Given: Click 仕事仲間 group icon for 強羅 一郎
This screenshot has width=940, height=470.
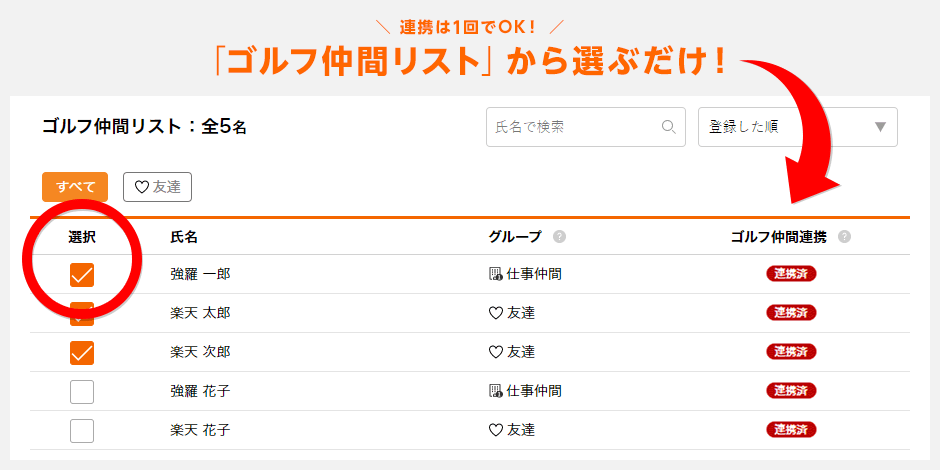Looking at the screenshot, I should click(x=495, y=275).
